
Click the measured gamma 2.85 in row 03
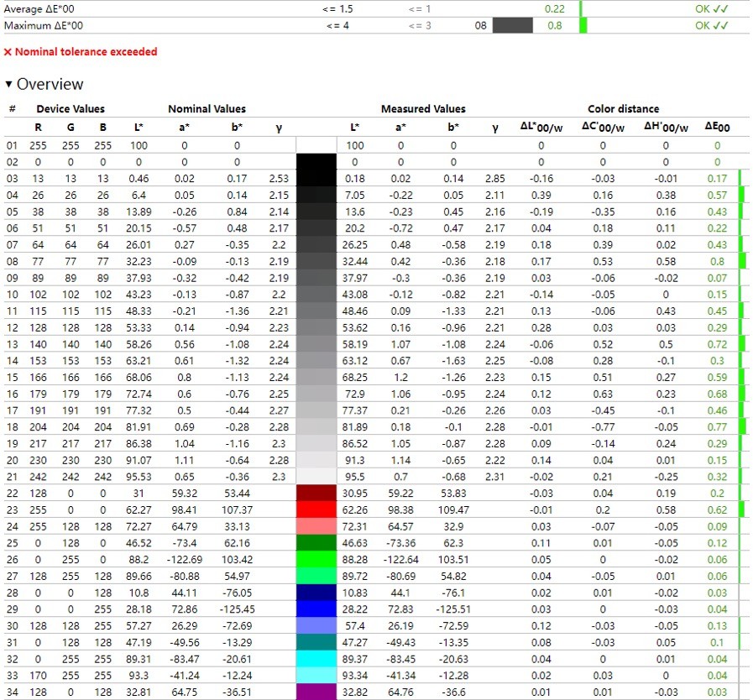point(494,179)
